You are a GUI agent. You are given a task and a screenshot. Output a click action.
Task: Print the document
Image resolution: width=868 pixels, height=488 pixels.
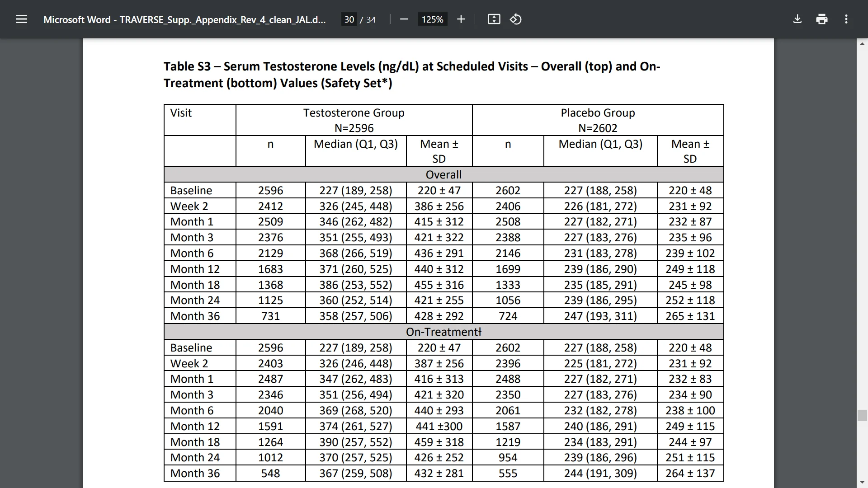pyautogui.click(x=821, y=19)
